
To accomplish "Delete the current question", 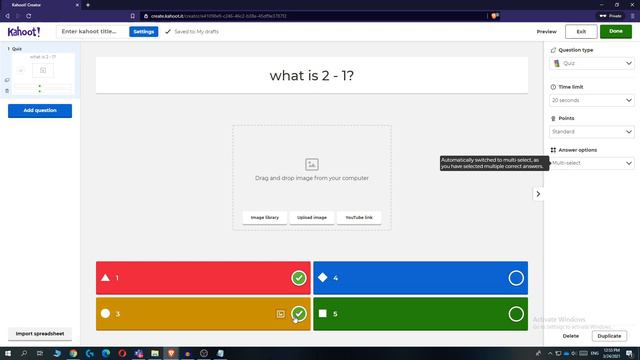I will tap(571, 336).
